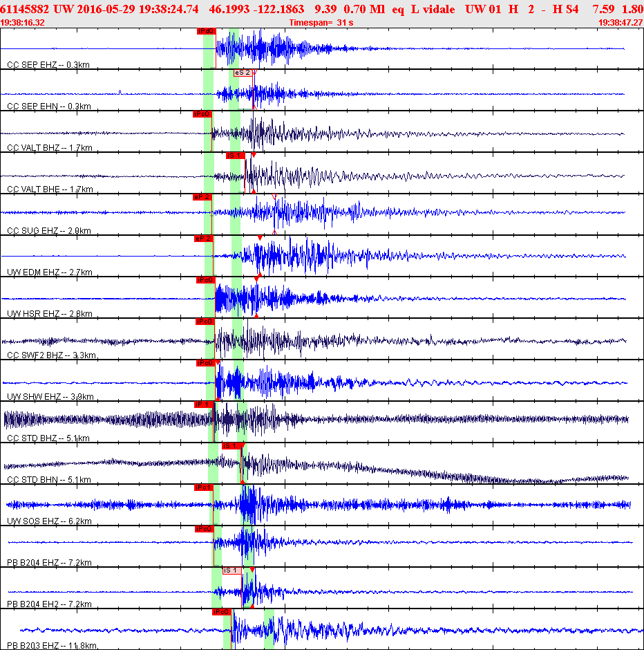Click the event type 'eq' in header

pyautogui.click(x=398, y=10)
